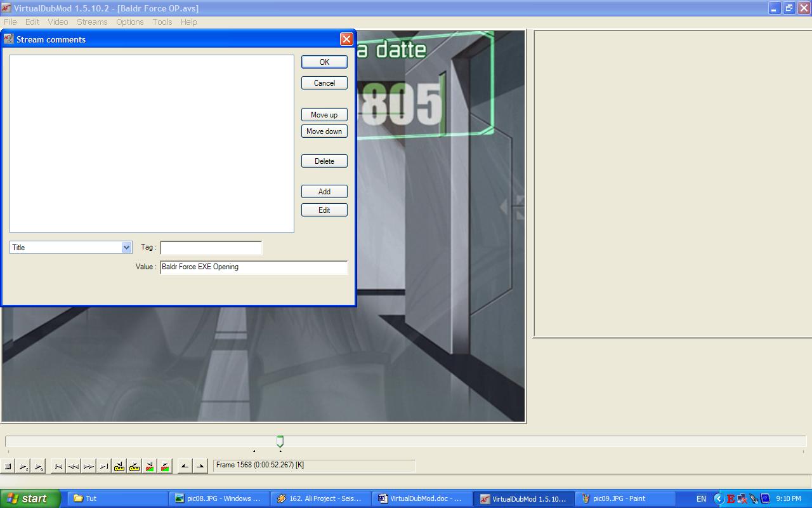Click inside the empty comments list box
812x508 pixels.
[152, 144]
